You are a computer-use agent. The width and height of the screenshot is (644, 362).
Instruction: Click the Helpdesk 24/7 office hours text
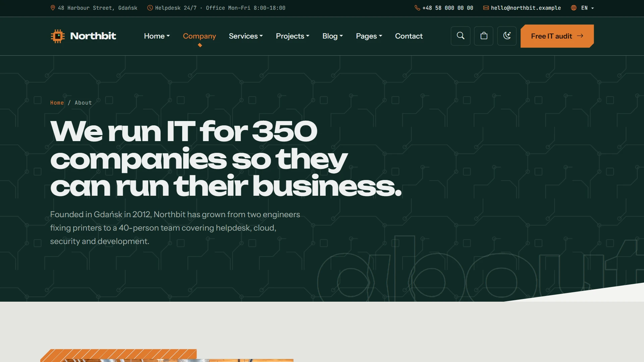(x=220, y=8)
